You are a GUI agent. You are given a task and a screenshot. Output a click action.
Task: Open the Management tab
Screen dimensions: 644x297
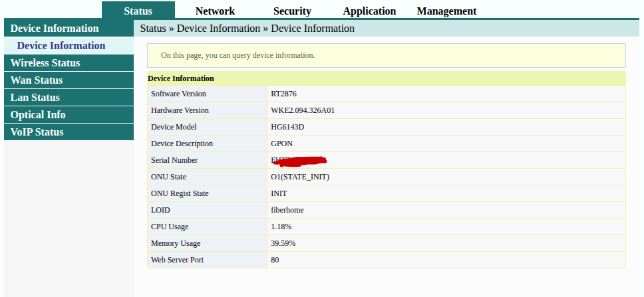pos(446,11)
